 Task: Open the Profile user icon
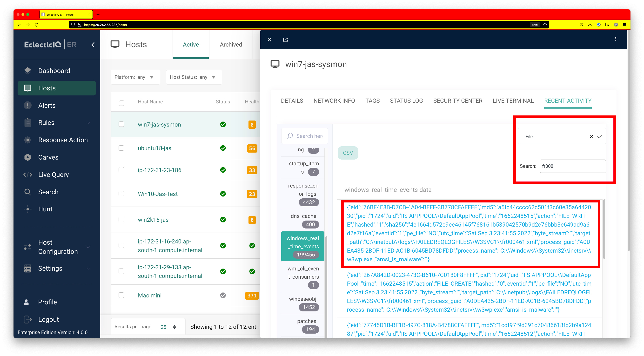click(26, 302)
